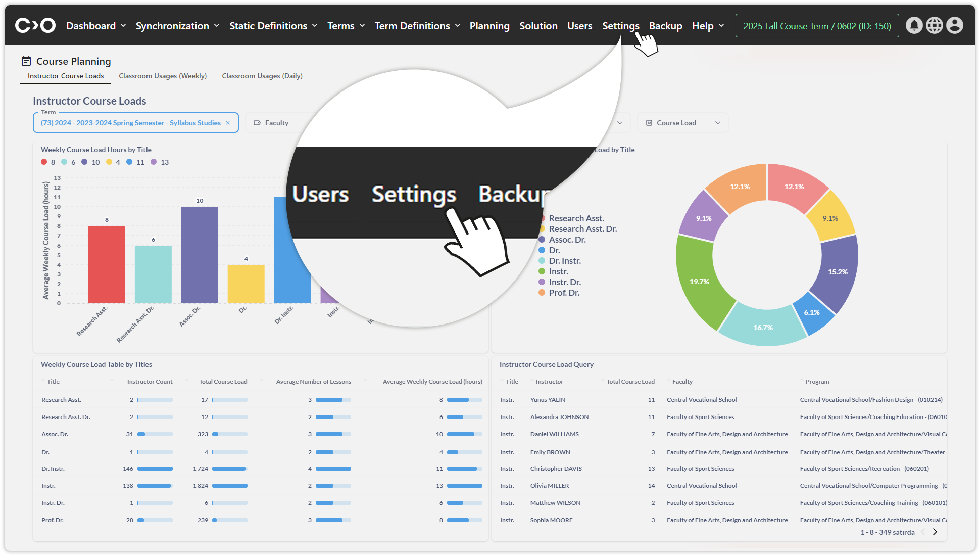The width and height of the screenshot is (980, 556).
Task: Click the notifications bell icon
Action: click(x=914, y=25)
